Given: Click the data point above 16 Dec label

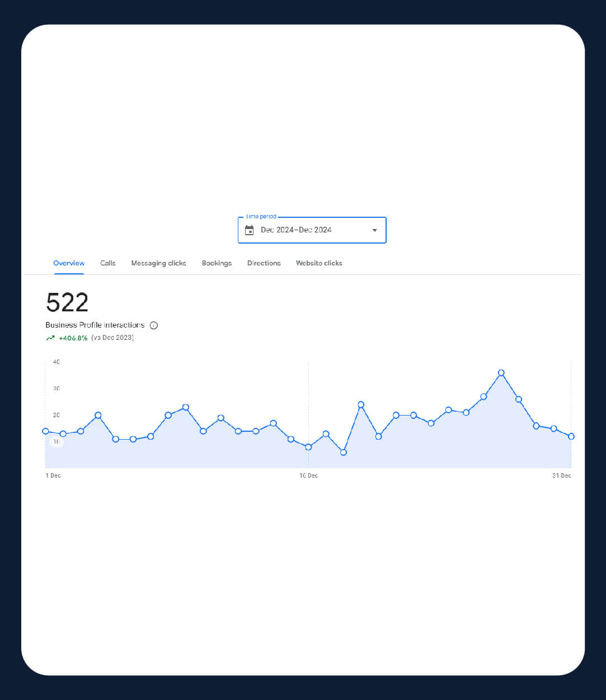Looking at the screenshot, I should coord(308,447).
